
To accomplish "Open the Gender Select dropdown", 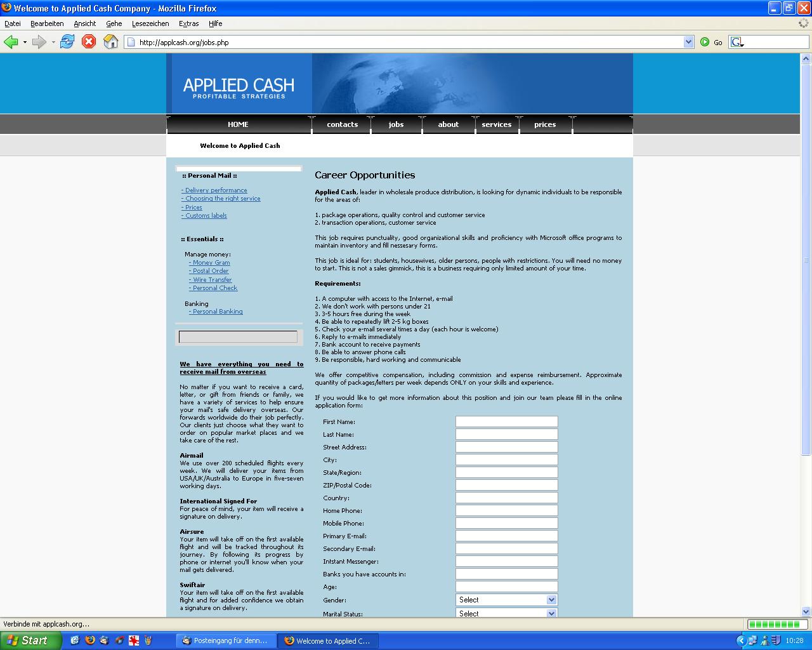I will point(507,600).
